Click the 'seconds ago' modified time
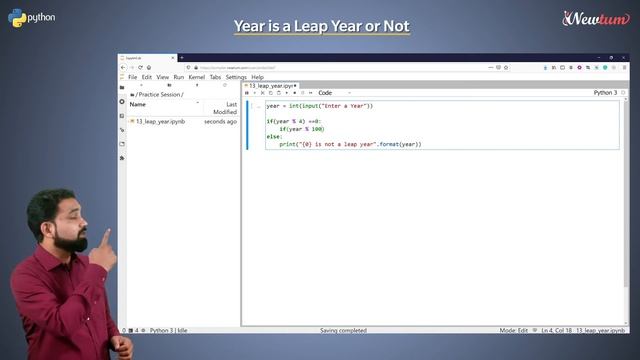This screenshot has height=360, width=640. tap(220, 122)
